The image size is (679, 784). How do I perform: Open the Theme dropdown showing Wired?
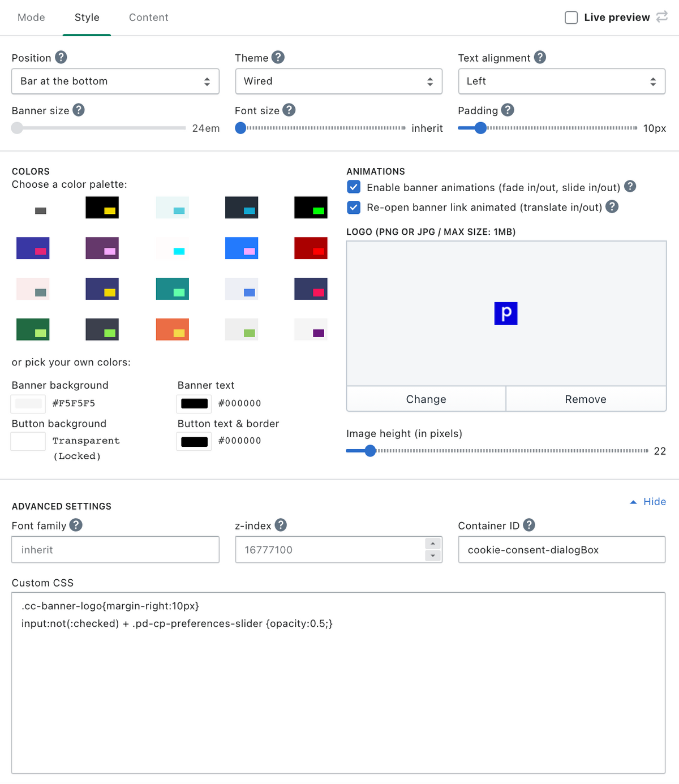pos(338,81)
